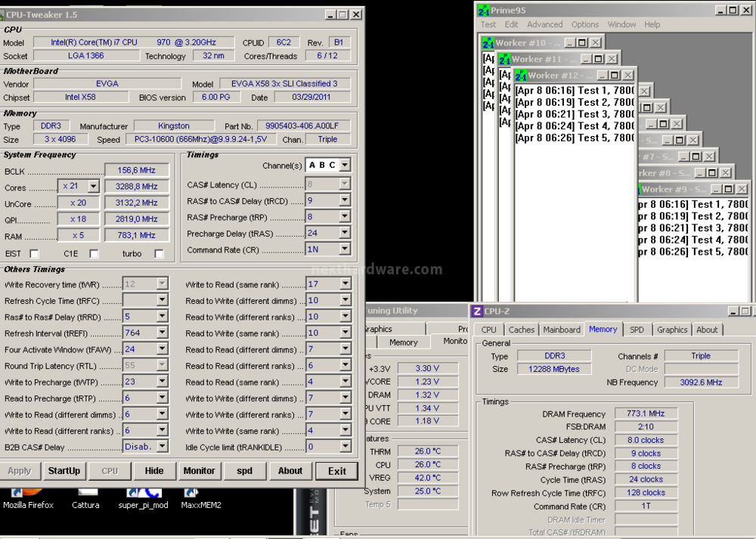This screenshot has height=539, width=756.
Task: Open the Cores multiplier x21 dropdown
Action: click(94, 186)
